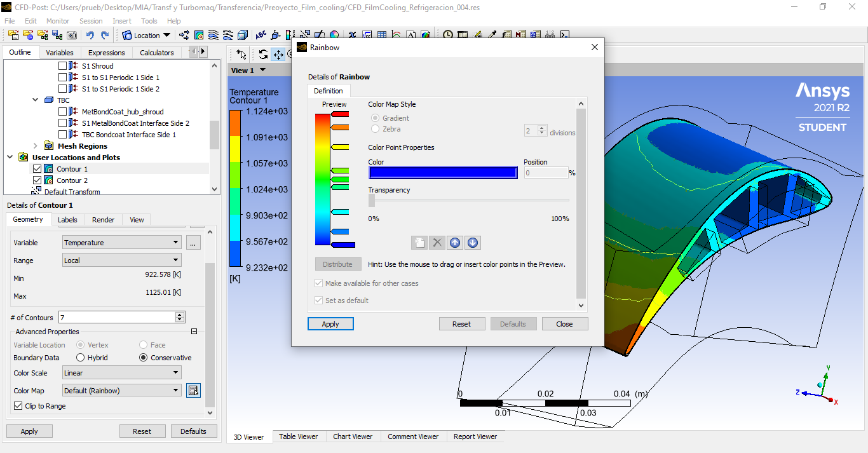This screenshot has height=453, width=868.
Task: Open the Chart Viewer tab
Action: pyautogui.click(x=353, y=436)
